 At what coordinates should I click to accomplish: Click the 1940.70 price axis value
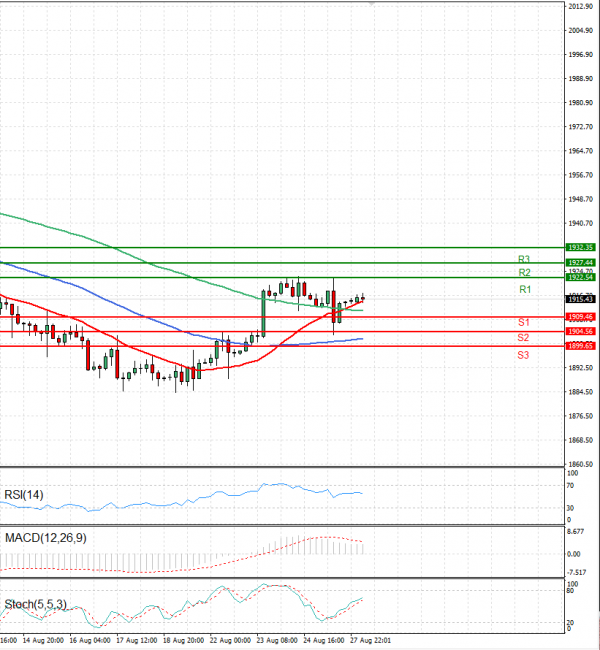tap(581, 223)
